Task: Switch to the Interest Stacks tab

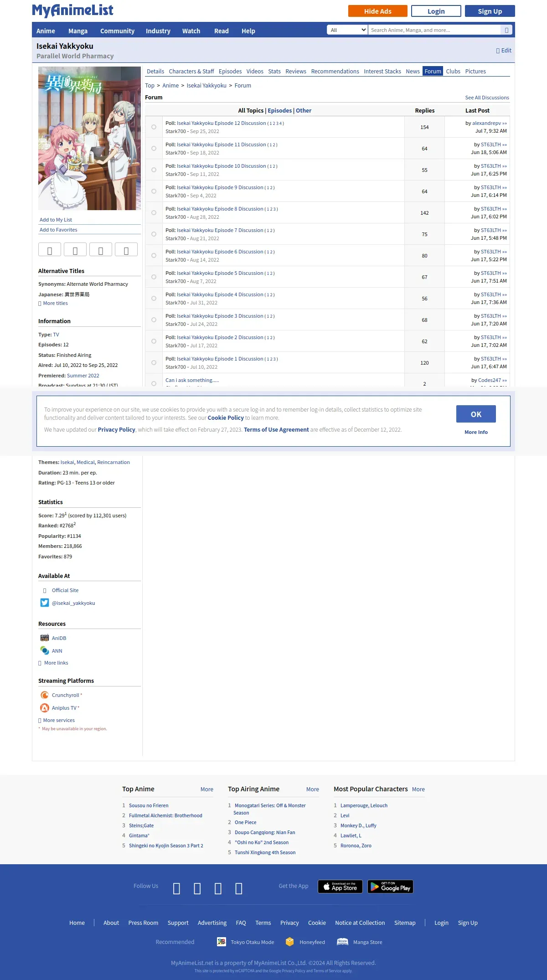Action: [382, 72]
